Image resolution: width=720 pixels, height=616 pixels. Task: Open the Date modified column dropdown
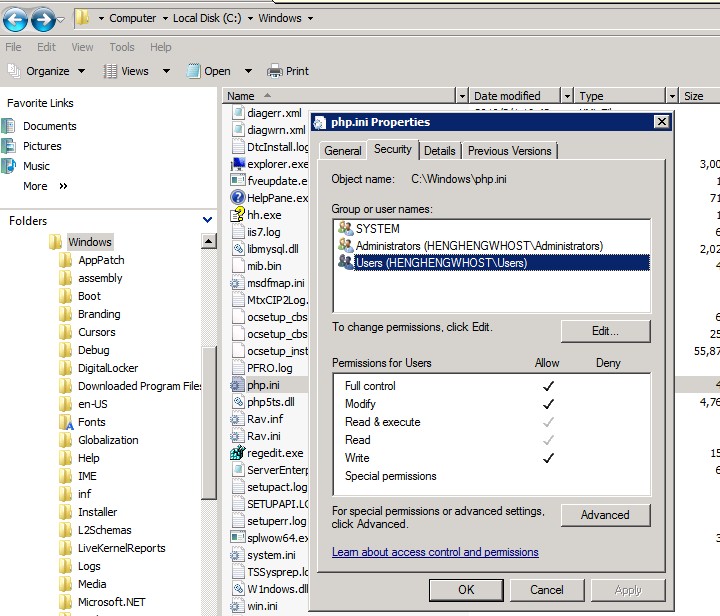568,96
